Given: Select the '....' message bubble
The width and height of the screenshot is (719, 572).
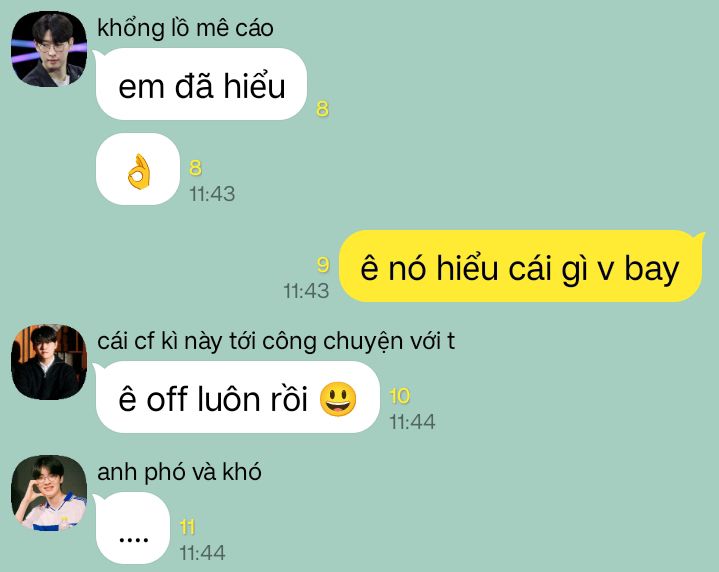Looking at the screenshot, I should [x=133, y=528].
